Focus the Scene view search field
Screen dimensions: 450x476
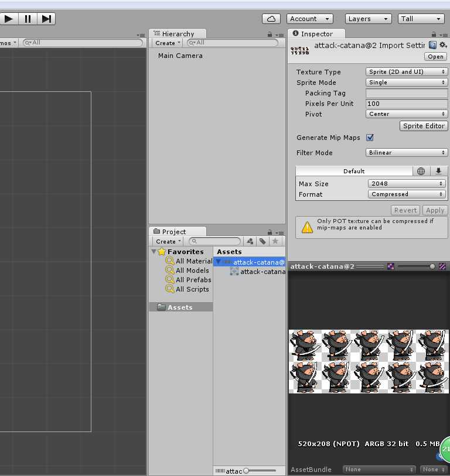83,43
